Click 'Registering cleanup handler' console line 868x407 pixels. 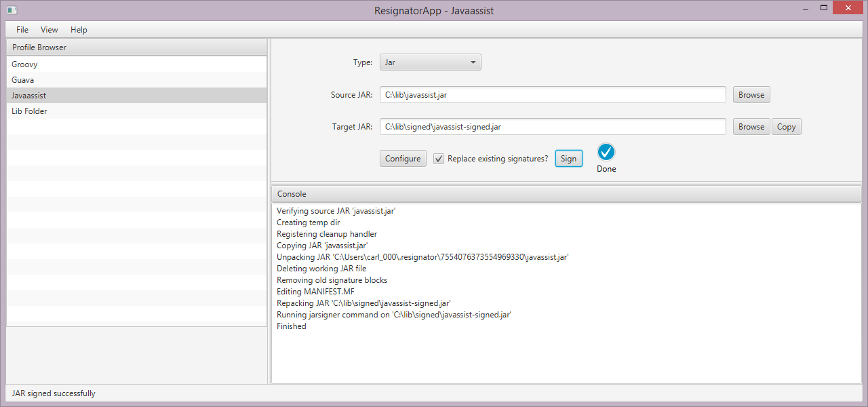pos(327,234)
